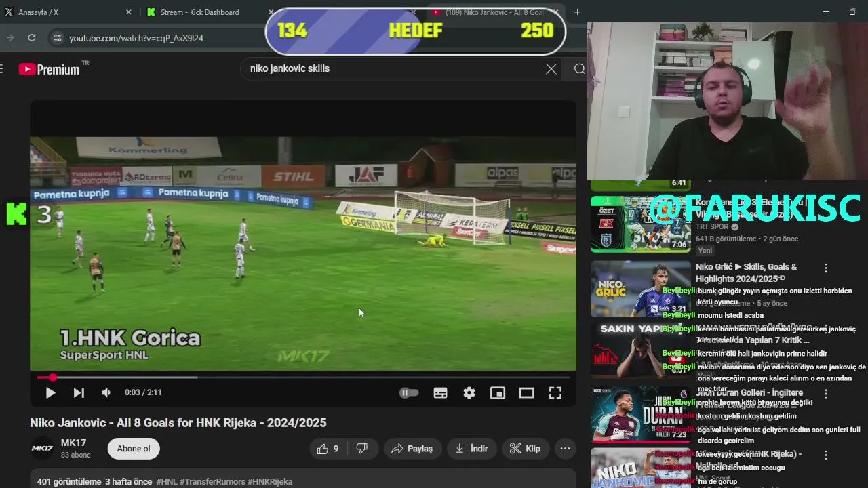Open the YouTube guide hamburger menu
Image resolution: width=868 pixels, height=488 pixels.
tap(2, 68)
